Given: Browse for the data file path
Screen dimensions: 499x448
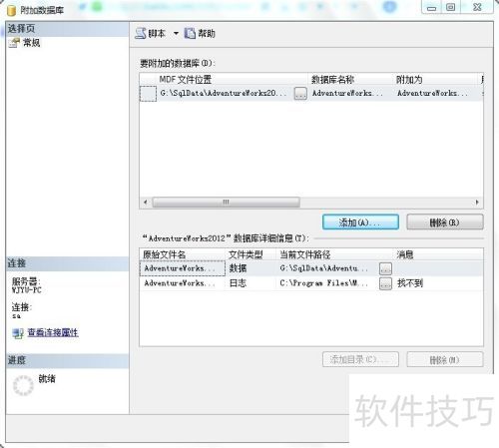Looking at the screenshot, I should (385, 268).
